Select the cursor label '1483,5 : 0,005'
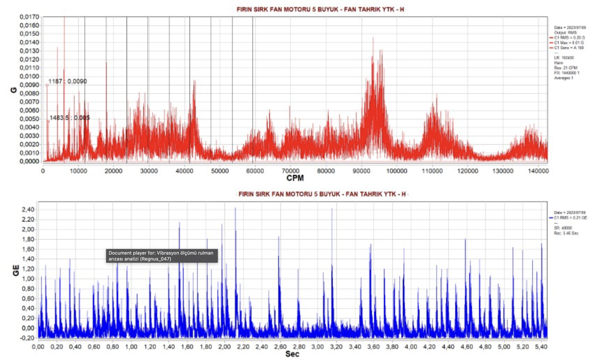601x364 pixels. (70, 118)
